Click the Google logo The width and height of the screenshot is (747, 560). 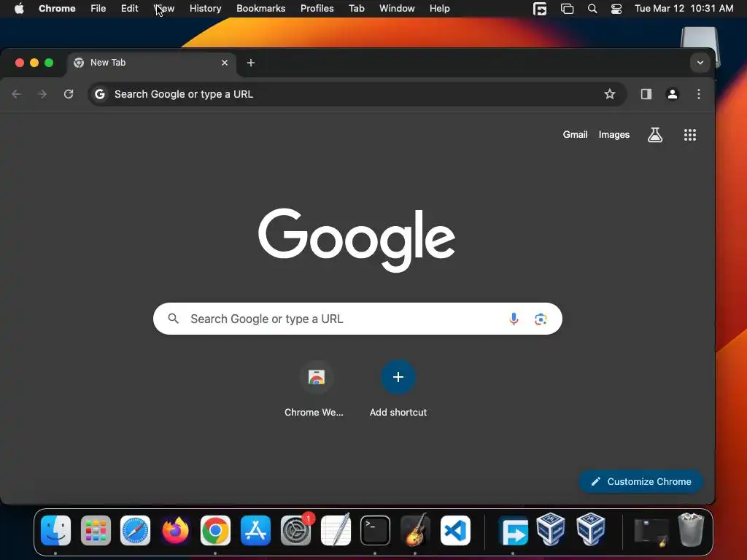(x=357, y=239)
